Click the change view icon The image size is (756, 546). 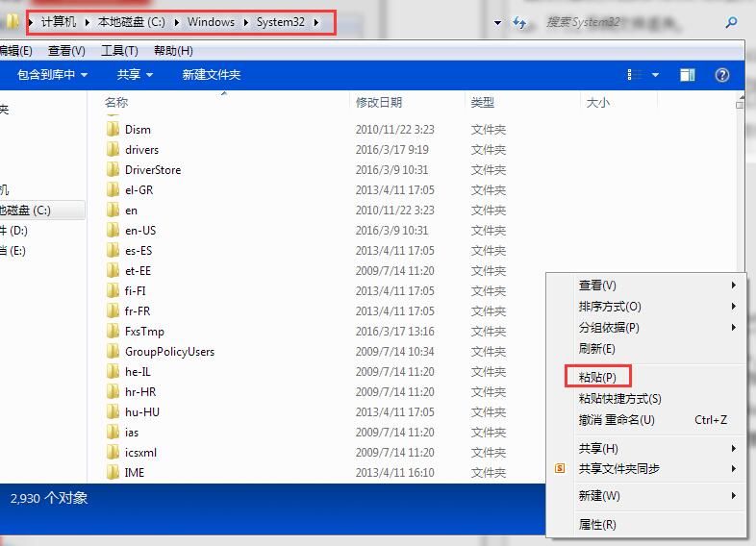click(x=635, y=75)
